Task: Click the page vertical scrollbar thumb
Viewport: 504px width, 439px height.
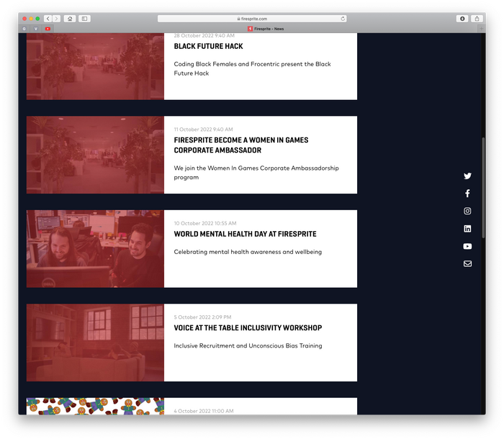Action: coord(483,188)
